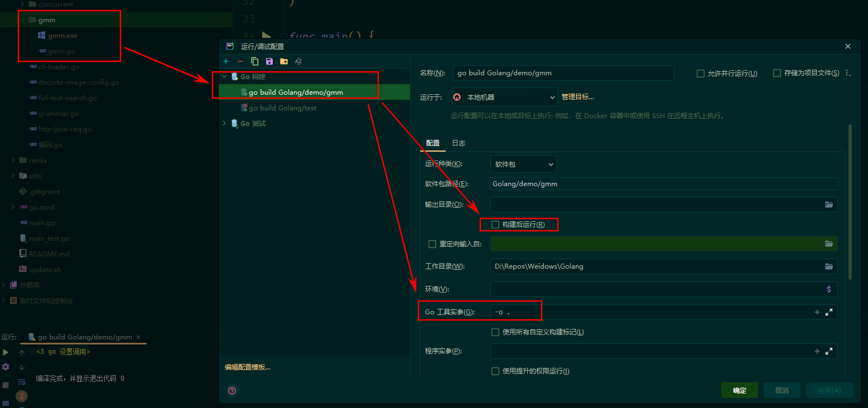Run main function from the gutter arrow
The height and width of the screenshot is (408, 868).
pyautogui.click(x=266, y=37)
